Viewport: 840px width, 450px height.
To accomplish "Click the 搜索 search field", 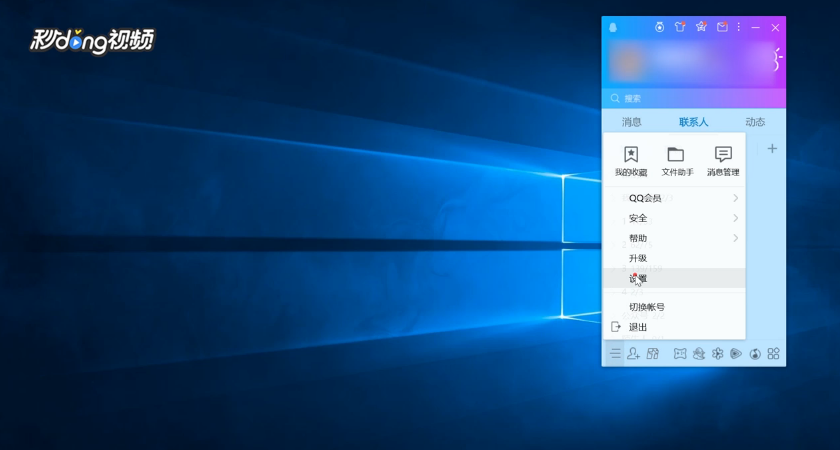I will click(694, 99).
